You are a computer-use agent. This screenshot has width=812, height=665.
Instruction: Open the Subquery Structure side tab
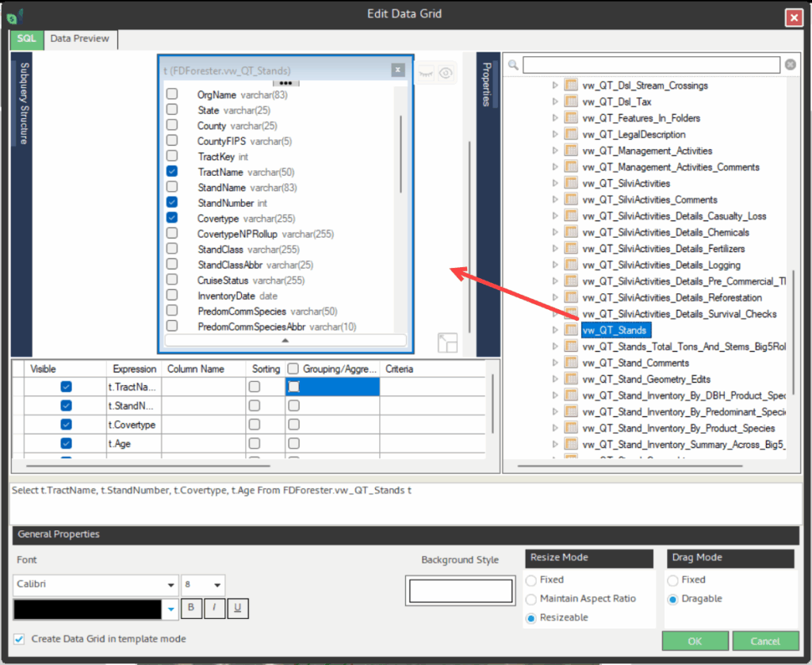point(24,103)
